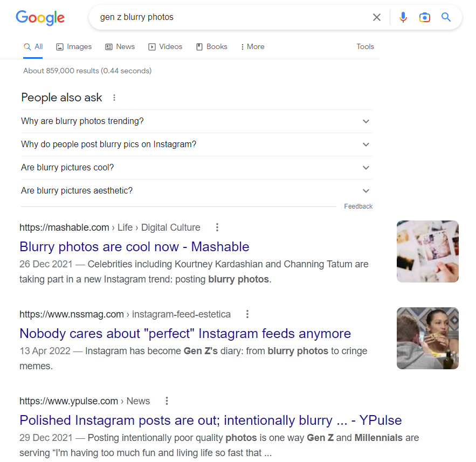Open Google Lens camera search
Viewport: 476px width, 462px height.
click(425, 17)
